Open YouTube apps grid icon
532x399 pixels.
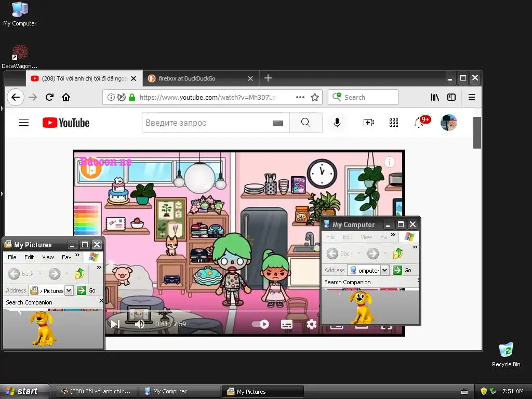pyautogui.click(x=394, y=123)
